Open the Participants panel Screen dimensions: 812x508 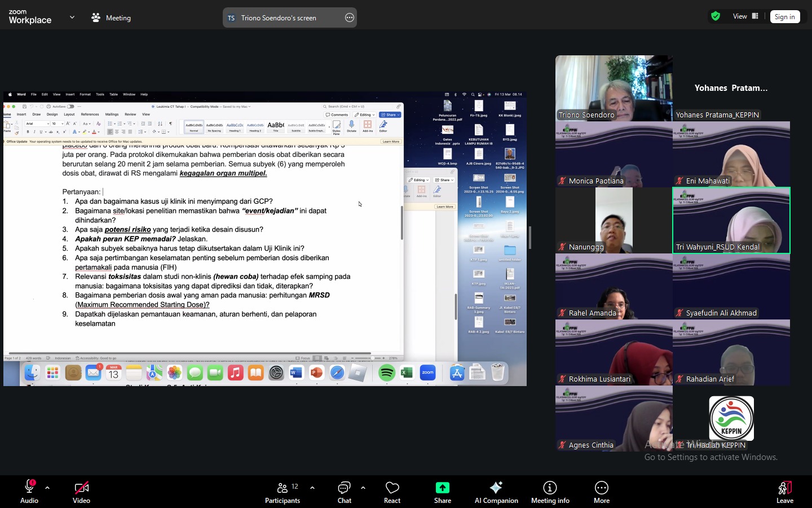(x=283, y=492)
